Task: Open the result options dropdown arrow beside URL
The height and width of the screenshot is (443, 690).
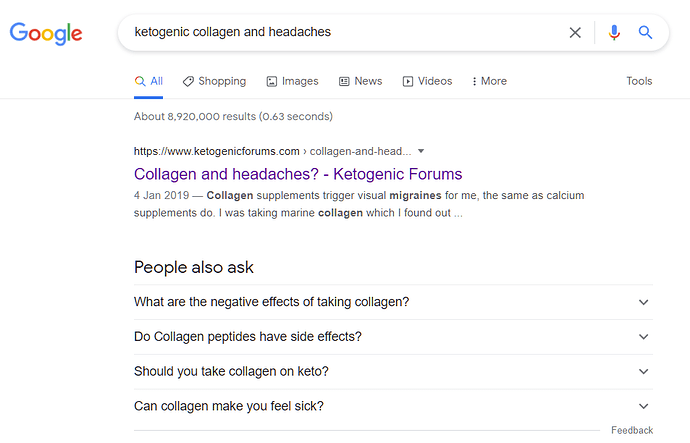Action: tap(421, 151)
